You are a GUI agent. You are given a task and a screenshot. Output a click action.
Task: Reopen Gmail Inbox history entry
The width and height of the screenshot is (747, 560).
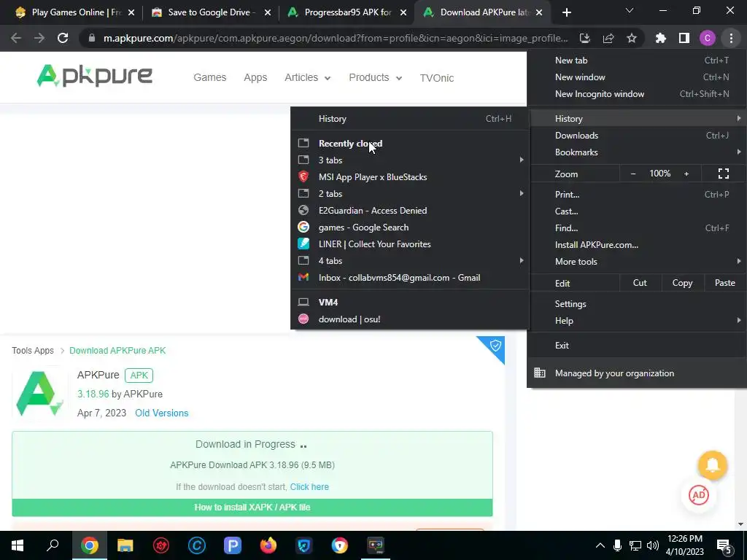(410, 278)
